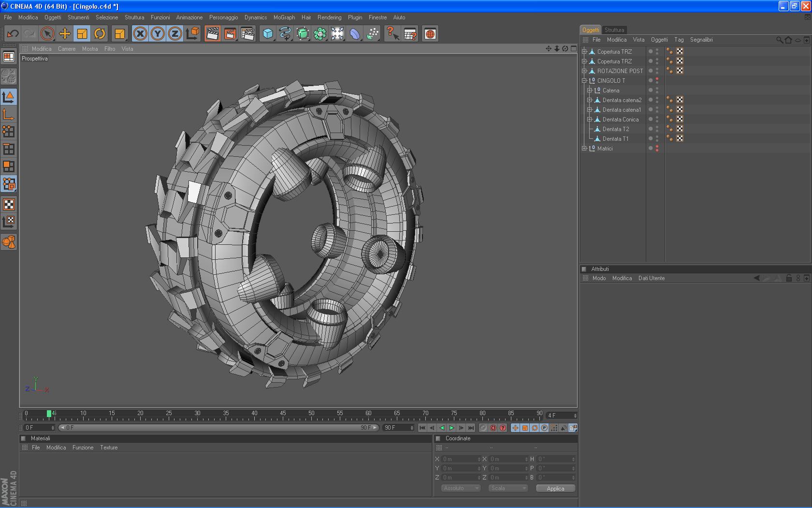
Task: Select the Move tool in top toolbar
Action: [x=65, y=33]
